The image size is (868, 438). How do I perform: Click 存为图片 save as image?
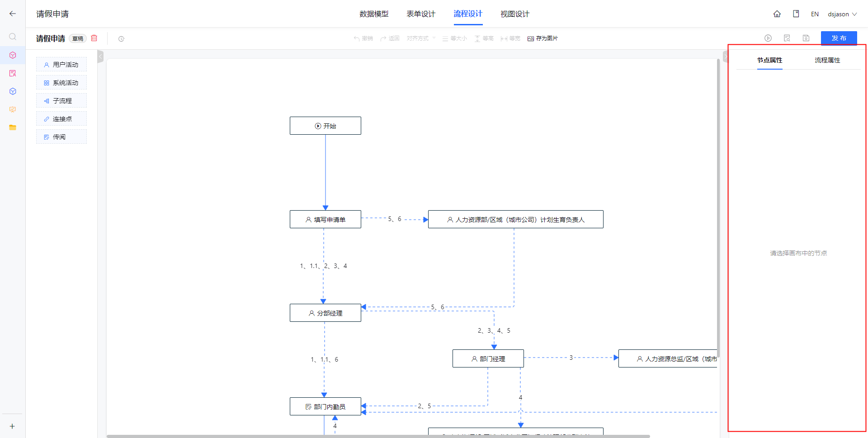click(542, 38)
